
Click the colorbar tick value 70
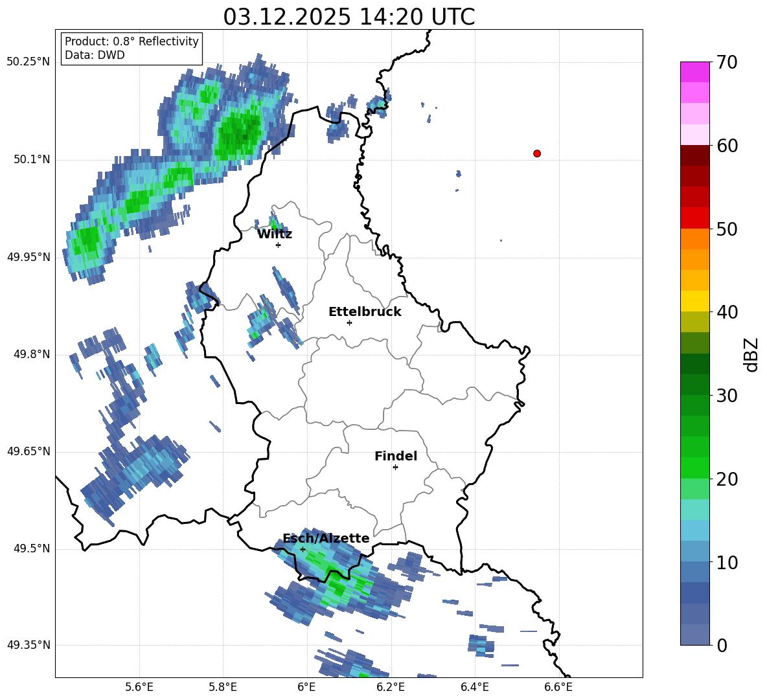tap(727, 62)
